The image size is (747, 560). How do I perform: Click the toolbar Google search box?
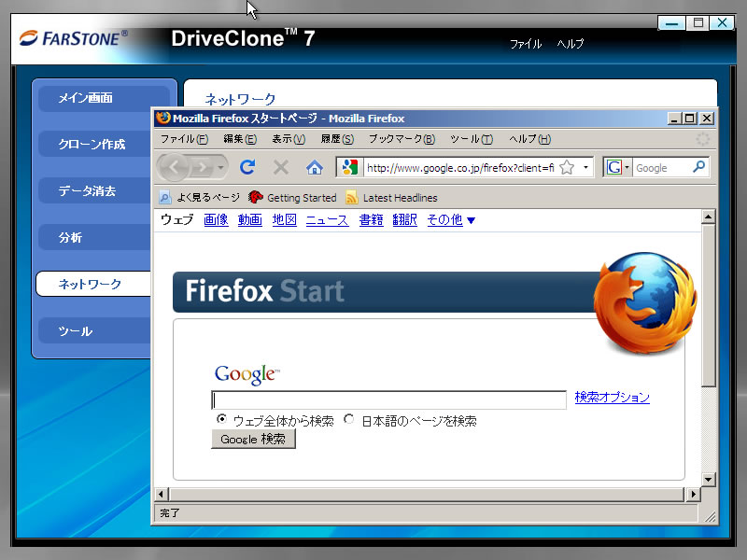[662, 168]
